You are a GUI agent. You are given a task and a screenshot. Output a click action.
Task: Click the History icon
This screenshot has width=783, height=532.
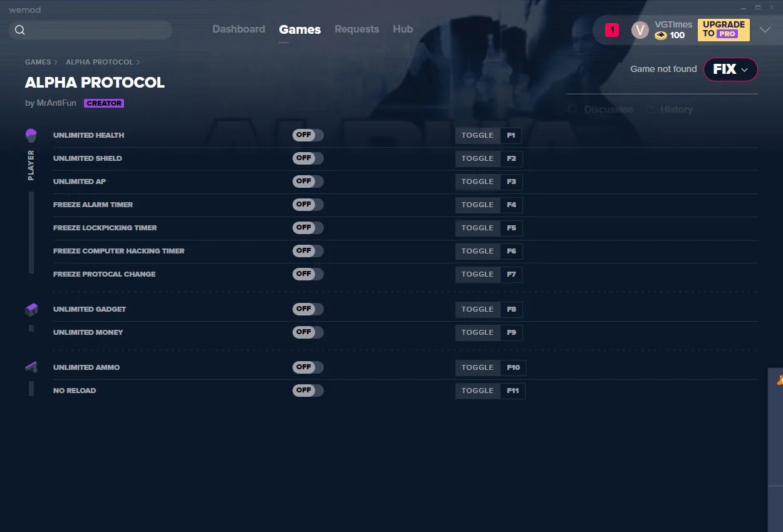[x=650, y=110]
